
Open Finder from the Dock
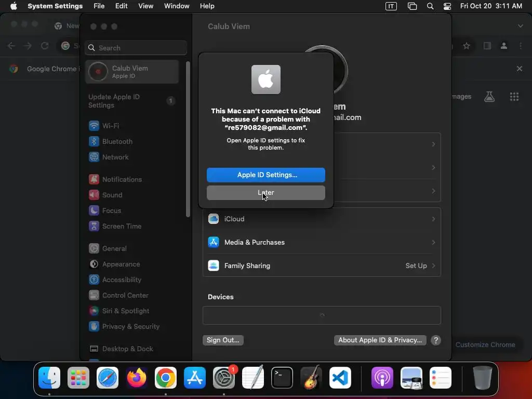[49, 378]
